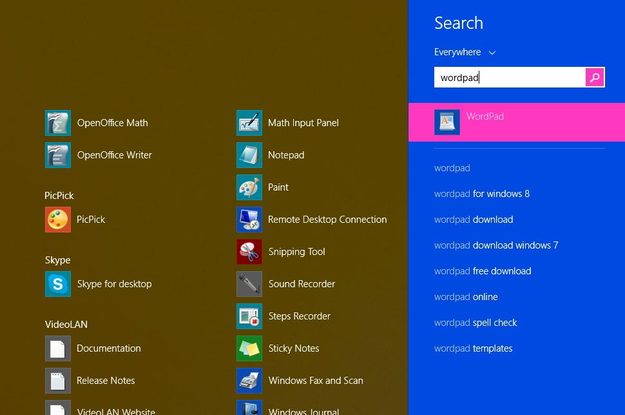This screenshot has width=625, height=415.
Task: Click the WordPad result icon
Action: click(x=447, y=122)
